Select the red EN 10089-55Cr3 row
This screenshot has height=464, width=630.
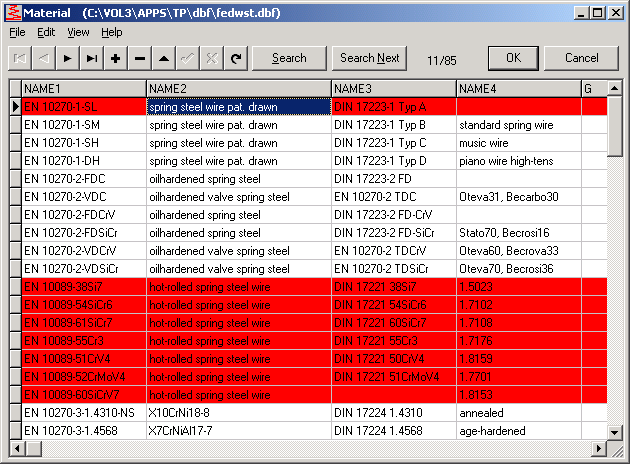tap(84, 341)
